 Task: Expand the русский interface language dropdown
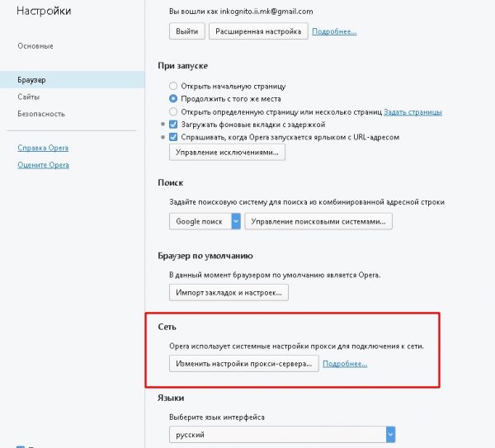click(x=390, y=434)
